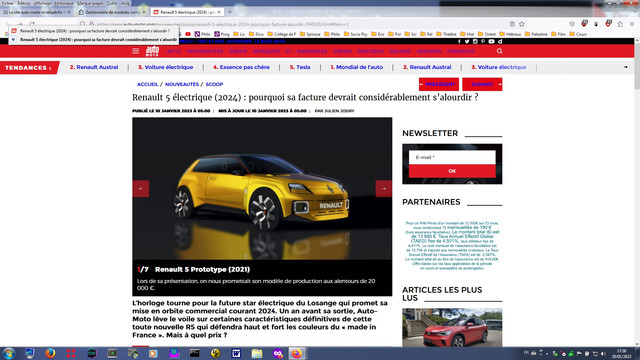Viewport: 640px width, 360px height.
Task: Open the ESSAIS navigation item
Action: (x=238, y=51)
